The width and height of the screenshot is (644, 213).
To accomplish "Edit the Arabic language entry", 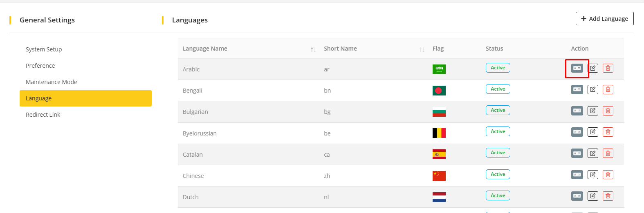I will point(592,68).
